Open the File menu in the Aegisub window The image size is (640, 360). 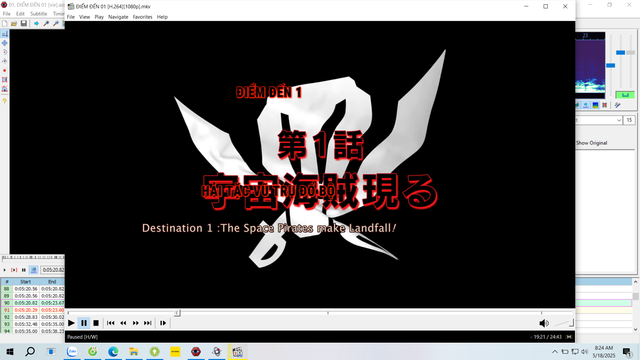(x=7, y=13)
